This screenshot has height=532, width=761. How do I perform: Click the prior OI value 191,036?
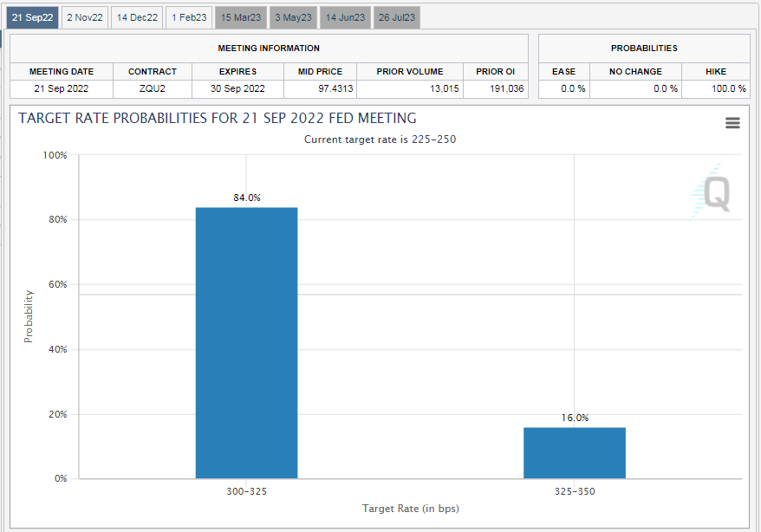[496, 88]
